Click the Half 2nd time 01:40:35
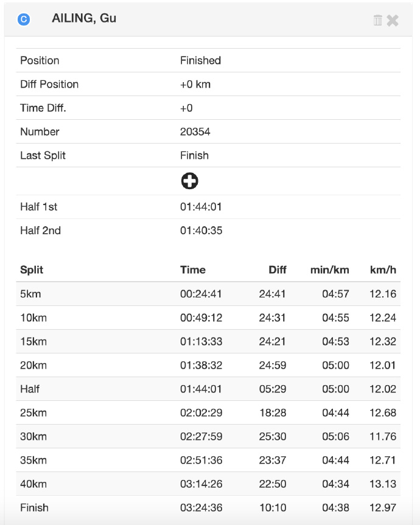Viewport: 420px width, 525px height. pos(201,231)
